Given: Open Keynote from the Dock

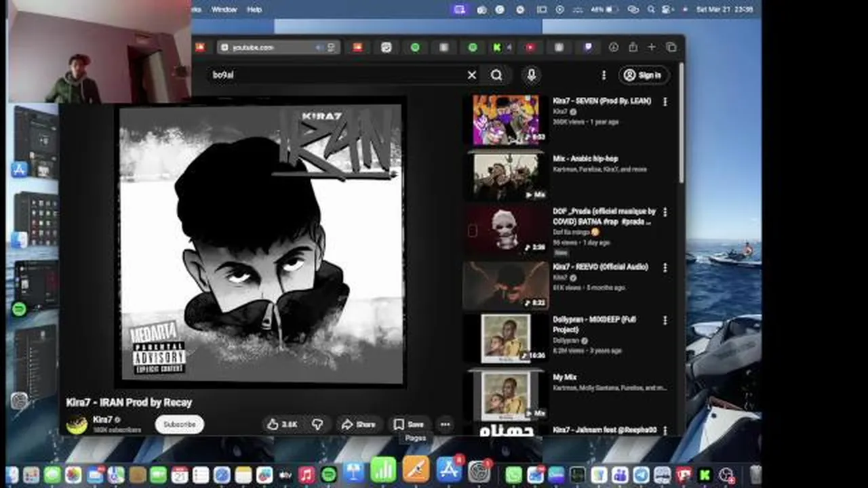Looking at the screenshot, I should point(353,472).
